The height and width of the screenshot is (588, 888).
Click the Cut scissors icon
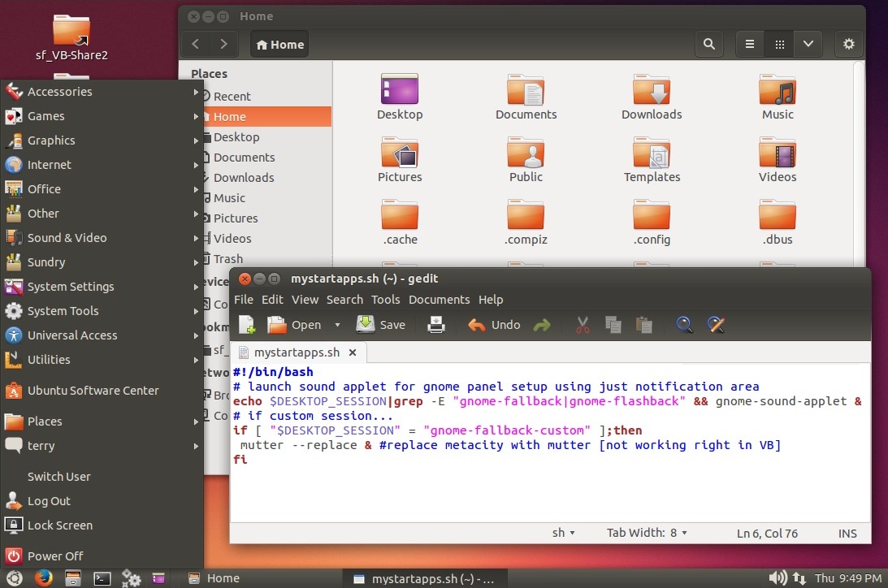(x=583, y=325)
